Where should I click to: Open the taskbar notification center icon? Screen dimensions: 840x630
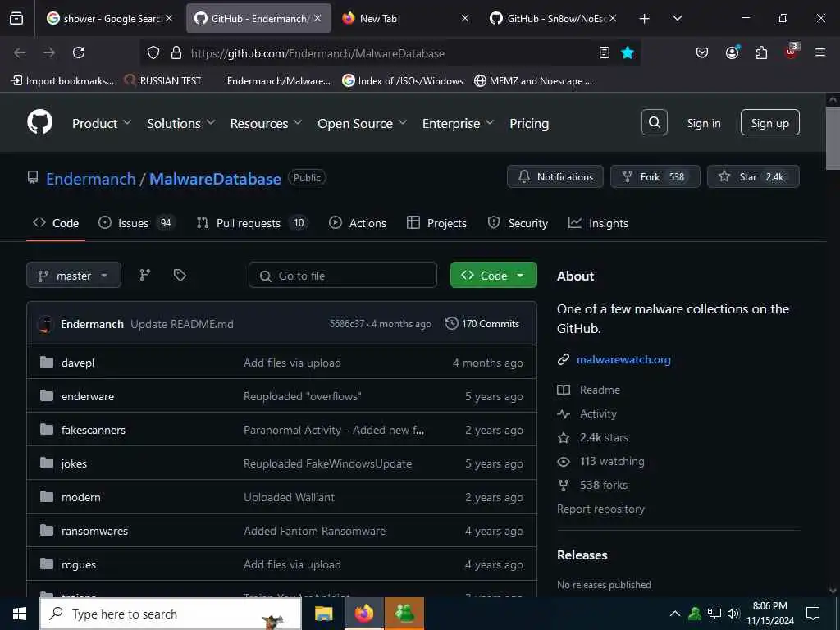pos(813,614)
